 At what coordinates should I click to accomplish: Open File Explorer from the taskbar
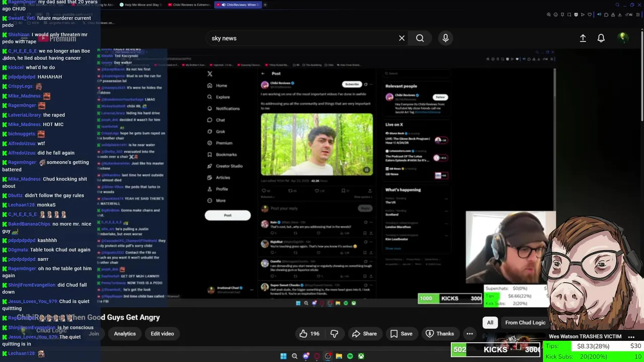point(339,356)
